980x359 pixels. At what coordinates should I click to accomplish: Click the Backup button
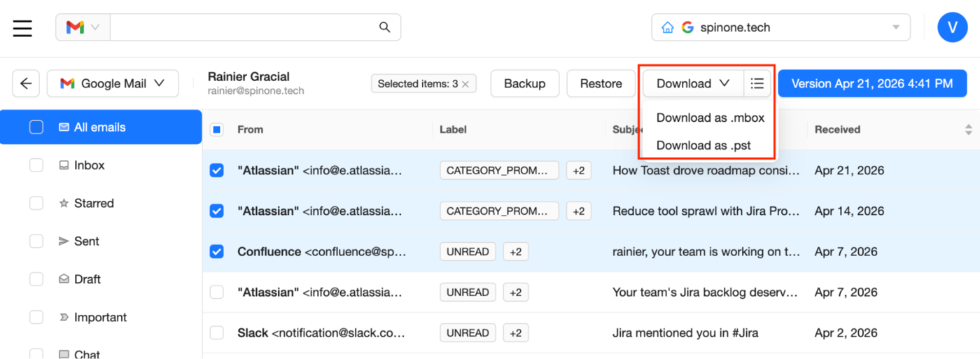(x=524, y=84)
